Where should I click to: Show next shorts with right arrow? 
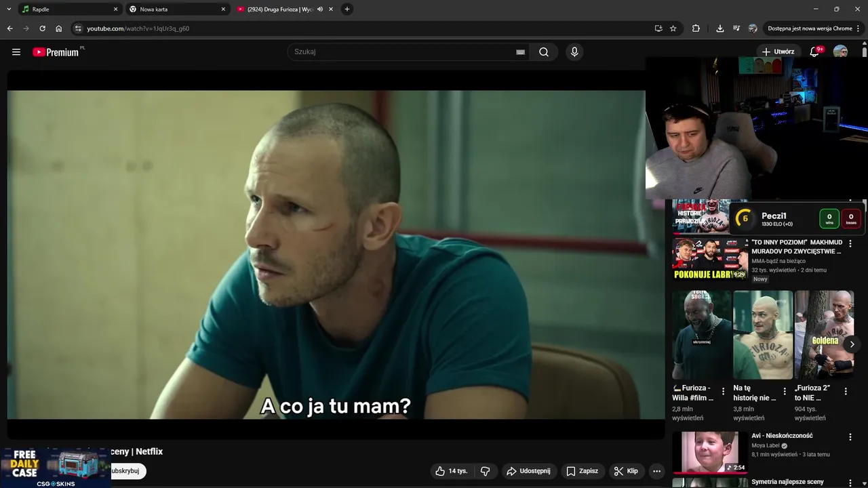coord(852,344)
